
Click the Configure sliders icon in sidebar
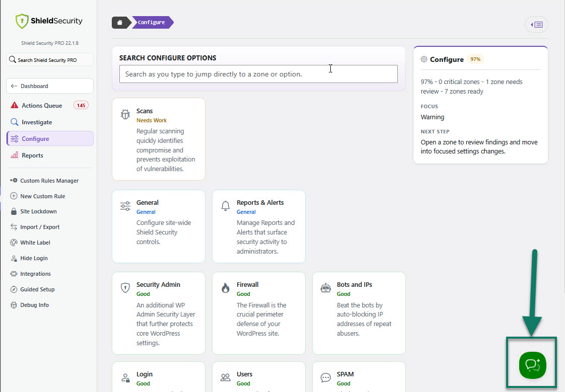pos(15,138)
